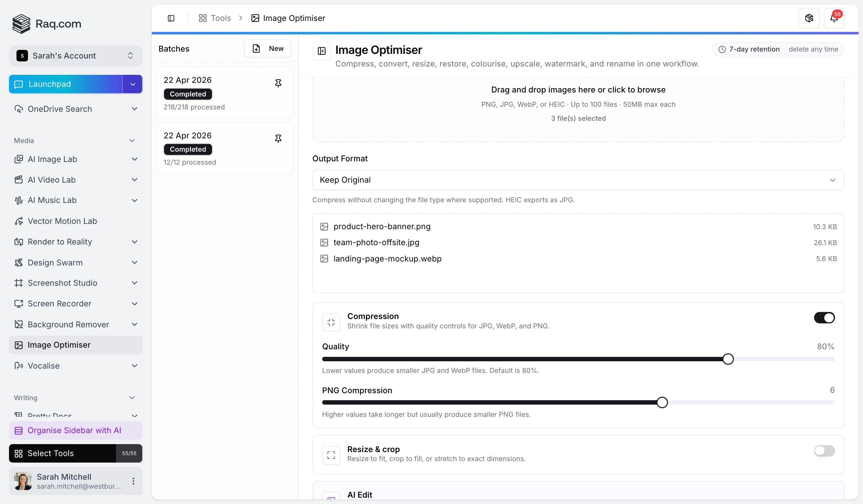Collapse batches panel icon beside Image Optimiser title
Screen dimensions: 863x504
pos(321,51)
